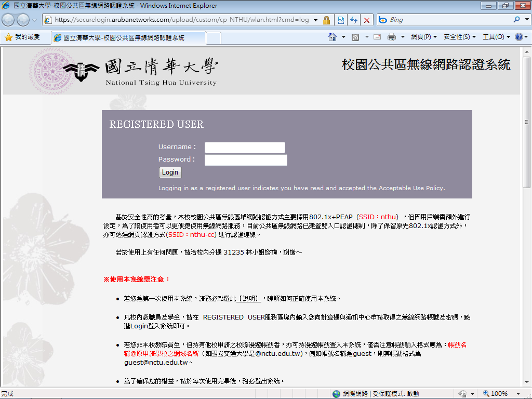Open the 安全性(S) menu
The height and width of the screenshot is (399, 532).
click(x=459, y=37)
